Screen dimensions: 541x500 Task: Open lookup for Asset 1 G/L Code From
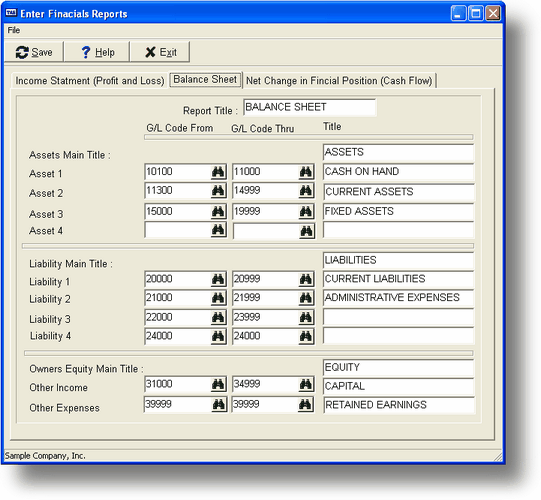pyautogui.click(x=218, y=172)
